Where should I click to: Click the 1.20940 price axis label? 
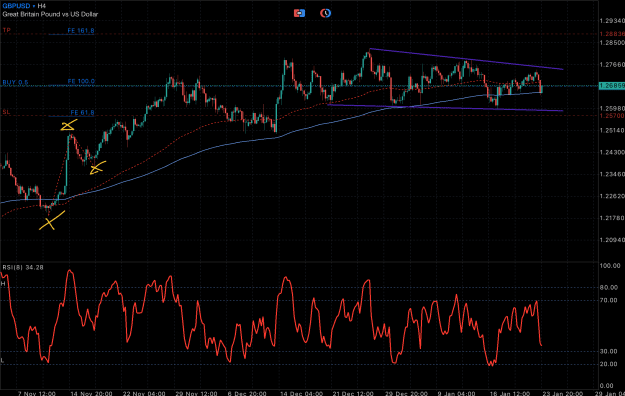click(612, 240)
